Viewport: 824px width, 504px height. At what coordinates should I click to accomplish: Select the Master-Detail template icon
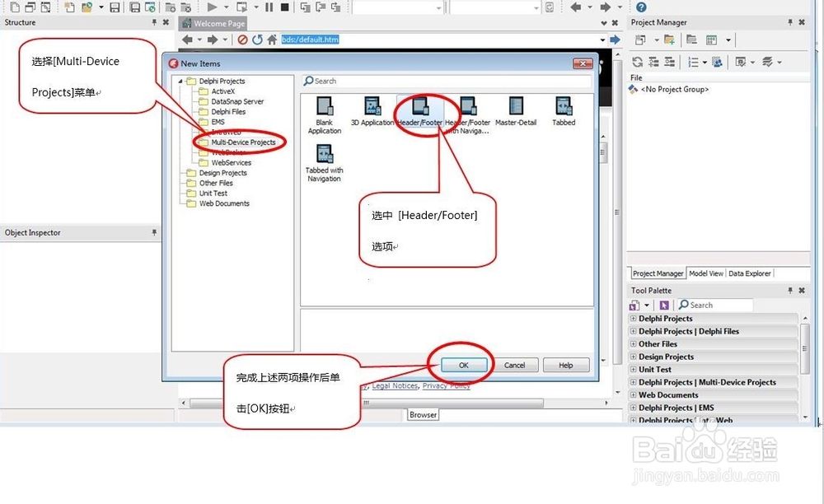[516, 106]
